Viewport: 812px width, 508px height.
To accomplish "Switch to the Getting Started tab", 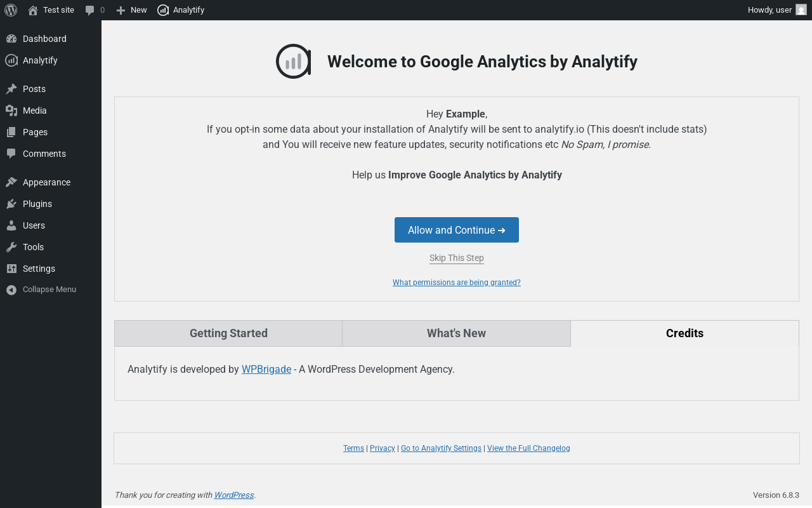I will 228,333.
